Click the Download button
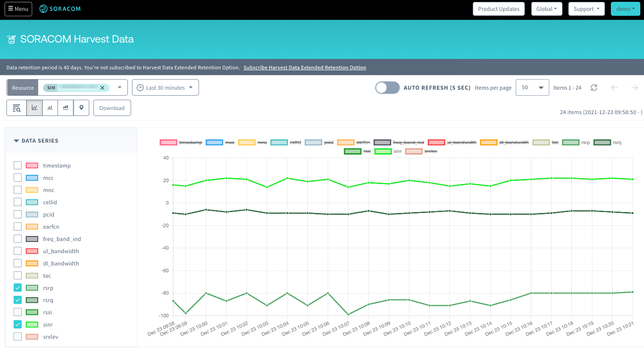 point(112,108)
